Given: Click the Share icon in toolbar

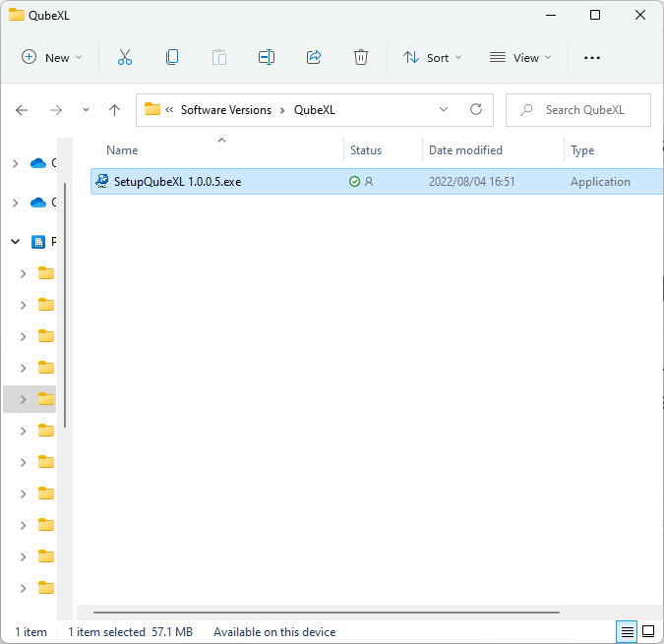Looking at the screenshot, I should [314, 58].
